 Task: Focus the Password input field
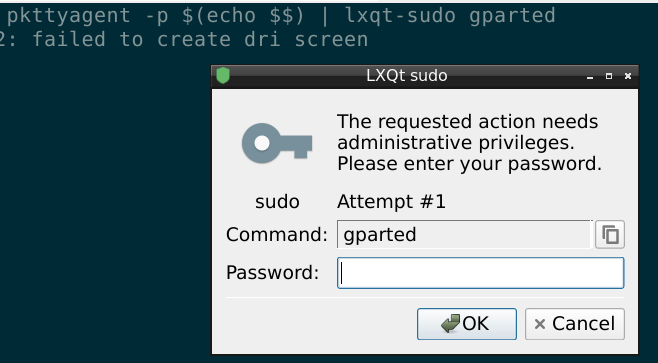pos(480,273)
